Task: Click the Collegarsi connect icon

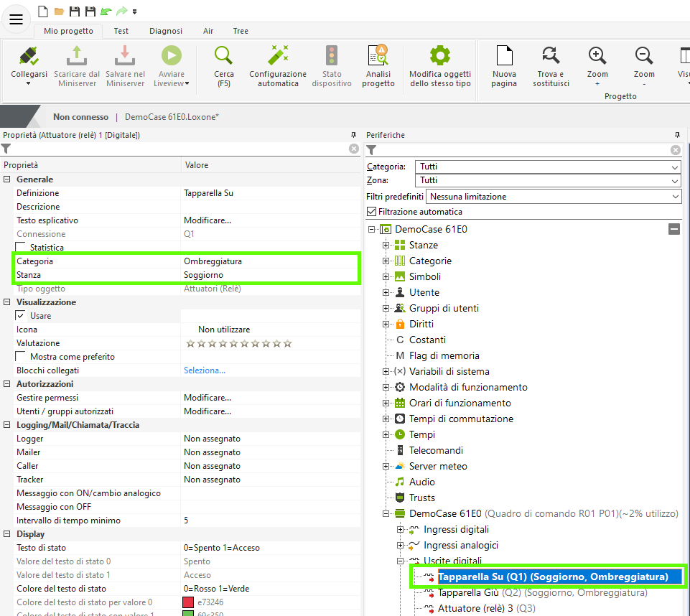Action: (x=29, y=56)
